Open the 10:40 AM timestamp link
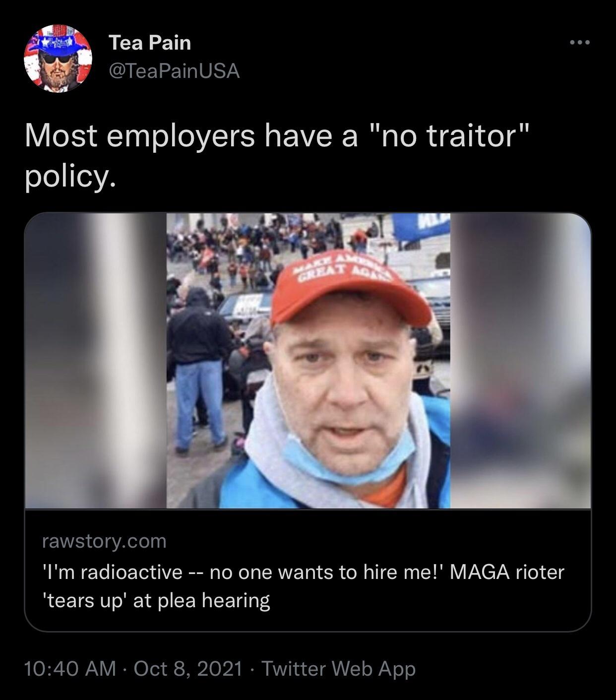The width and height of the screenshot is (616, 700). (70, 668)
